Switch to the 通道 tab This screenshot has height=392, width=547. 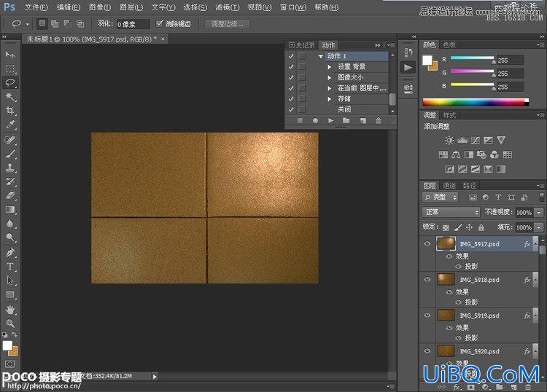449,186
